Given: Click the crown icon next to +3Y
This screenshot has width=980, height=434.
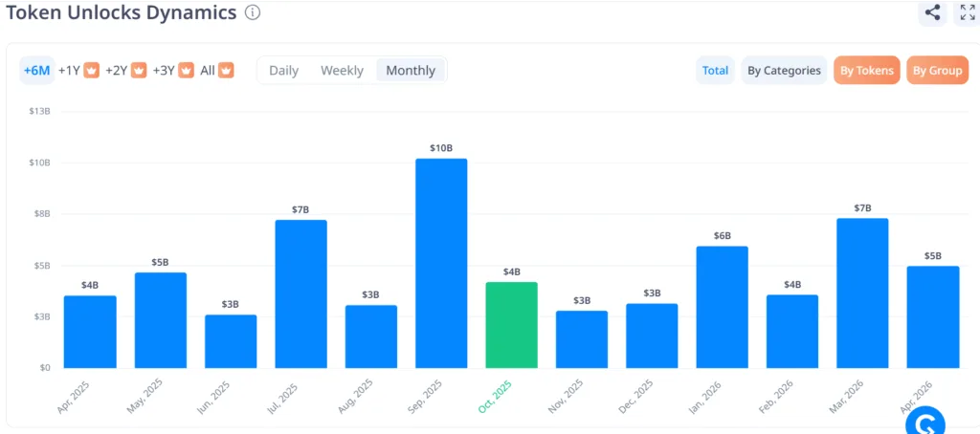Looking at the screenshot, I should [x=186, y=70].
